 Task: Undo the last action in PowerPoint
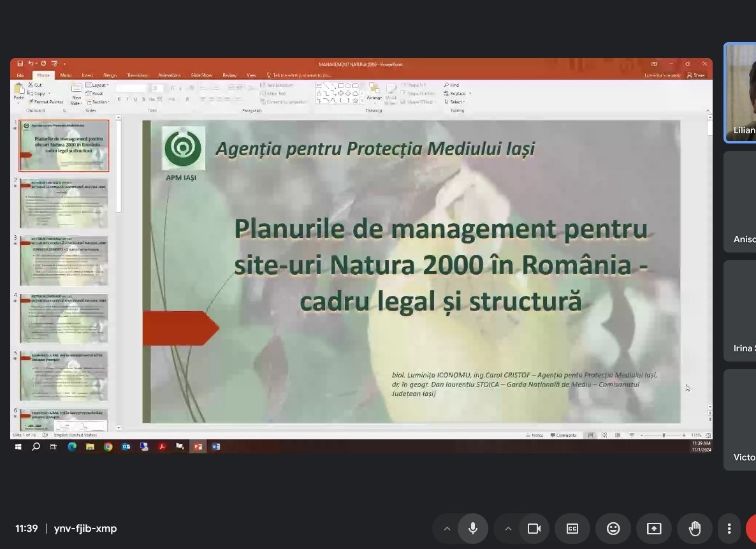(x=31, y=64)
